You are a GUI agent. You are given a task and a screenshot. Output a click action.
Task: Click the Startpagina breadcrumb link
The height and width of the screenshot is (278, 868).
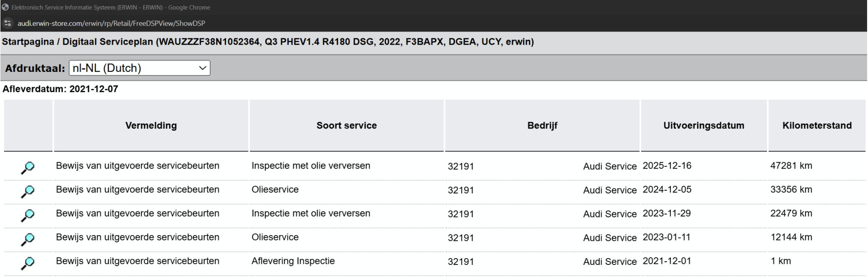tap(28, 42)
